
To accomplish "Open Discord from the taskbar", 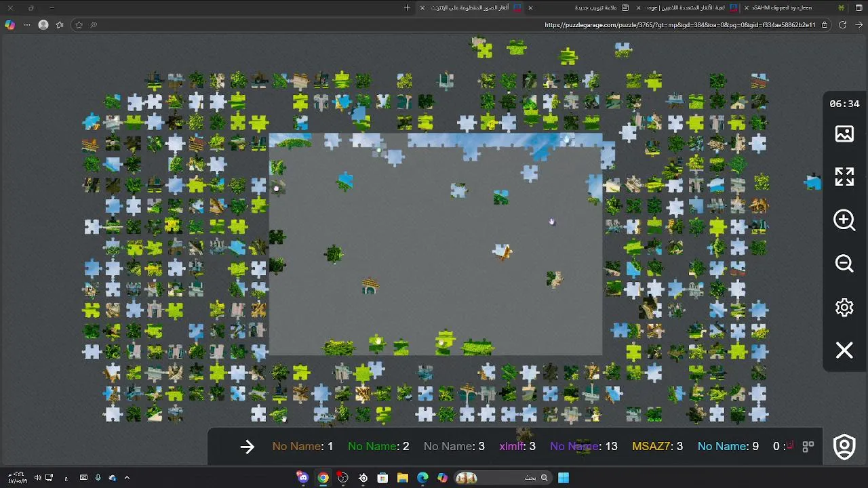I will coord(302,478).
